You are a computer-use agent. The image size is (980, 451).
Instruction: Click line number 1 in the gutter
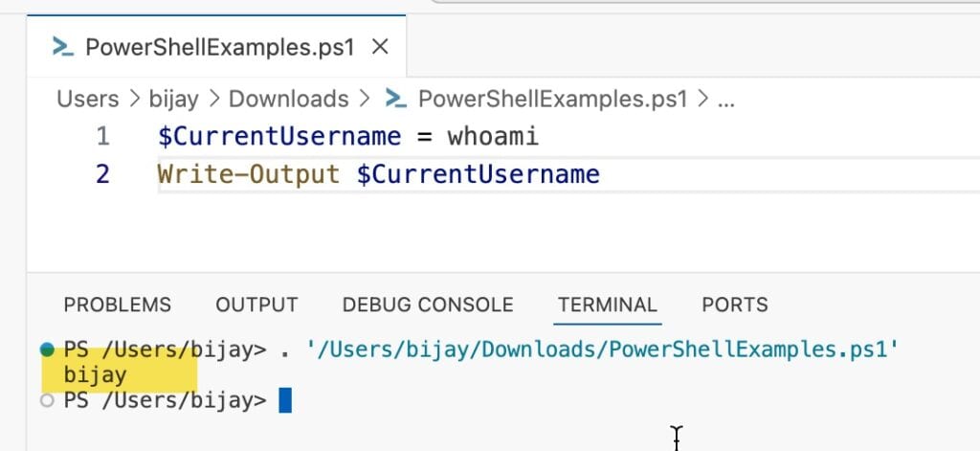click(103, 136)
